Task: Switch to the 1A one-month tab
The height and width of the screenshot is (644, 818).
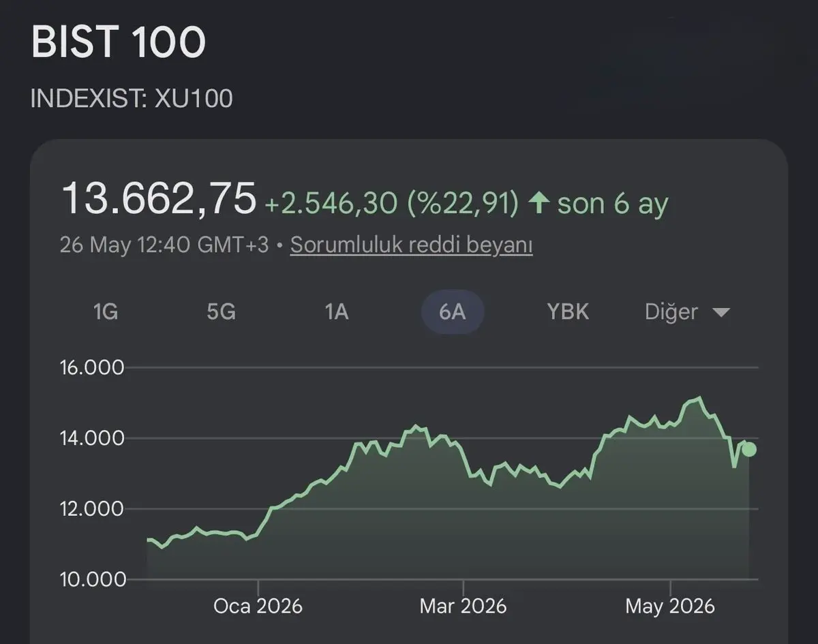Action: click(337, 312)
